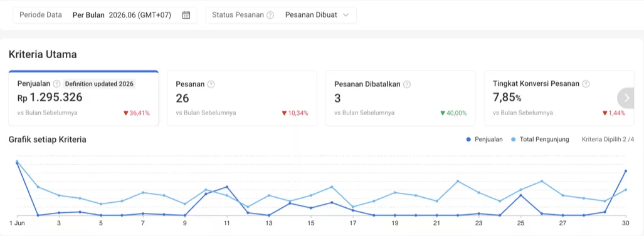The height and width of the screenshot is (236, 644).
Task: Open the calendar date picker icon
Action: (186, 15)
